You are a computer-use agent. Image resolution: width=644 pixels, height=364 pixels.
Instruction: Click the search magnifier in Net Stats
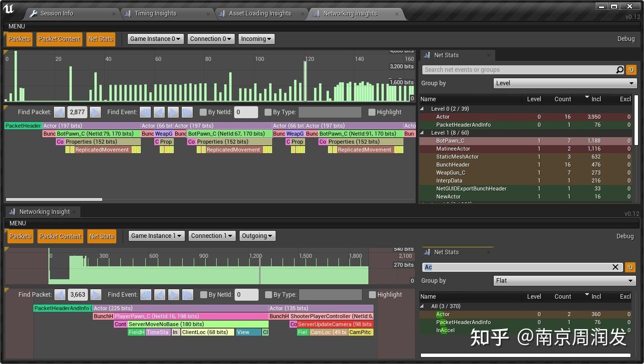[x=619, y=70]
